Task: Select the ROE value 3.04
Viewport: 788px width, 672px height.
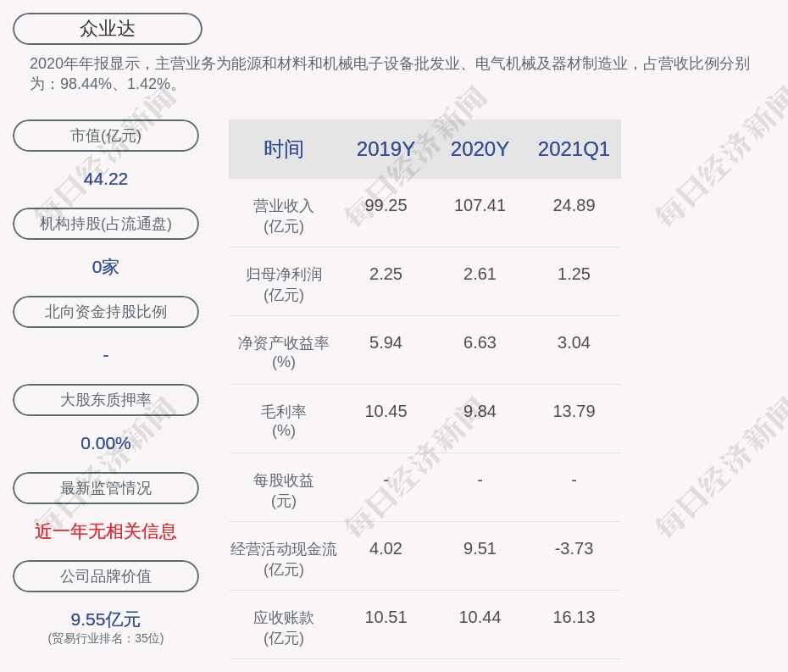Action: (x=574, y=343)
